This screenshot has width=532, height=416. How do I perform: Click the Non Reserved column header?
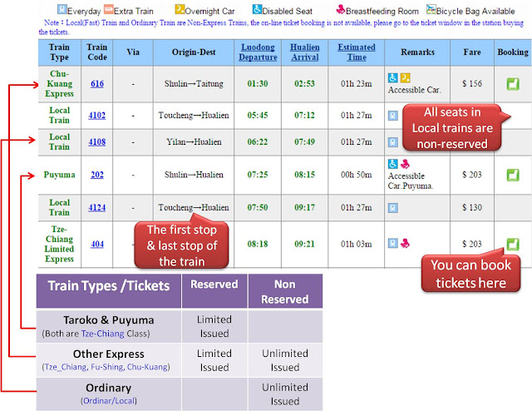[285, 292]
